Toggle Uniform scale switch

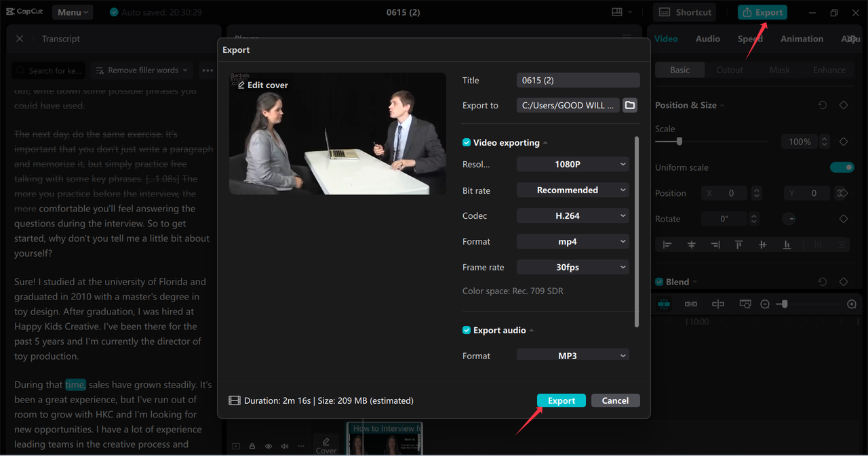click(842, 167)
